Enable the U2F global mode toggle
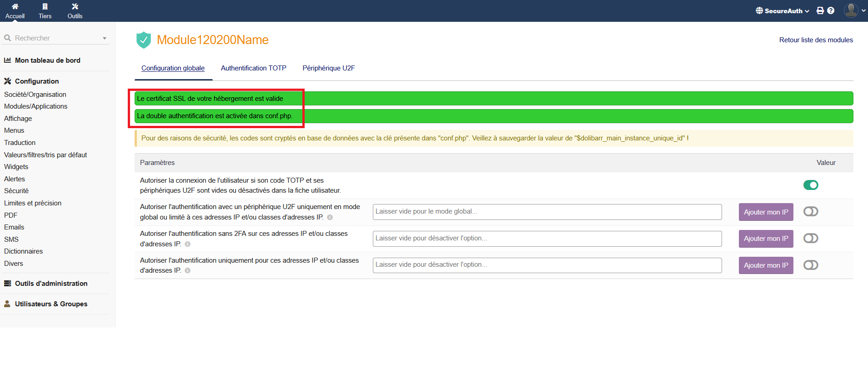The height and width of the screenshot is (389, 868). tap(810, 212)
